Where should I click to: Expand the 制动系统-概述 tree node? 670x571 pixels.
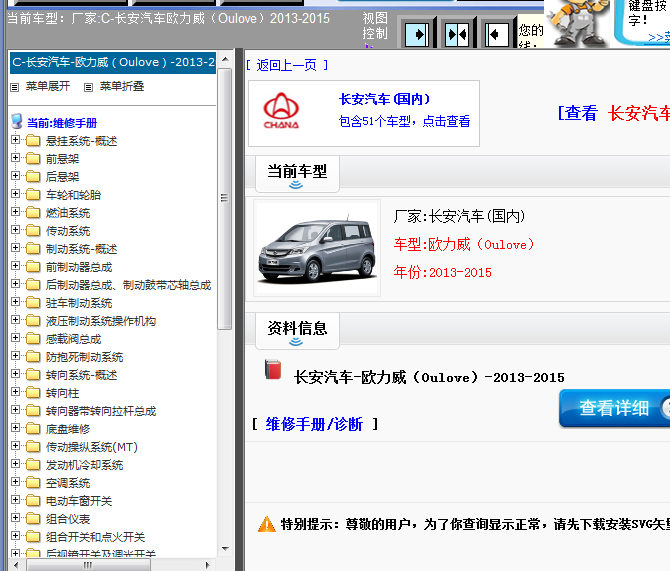tap(15, 247)
